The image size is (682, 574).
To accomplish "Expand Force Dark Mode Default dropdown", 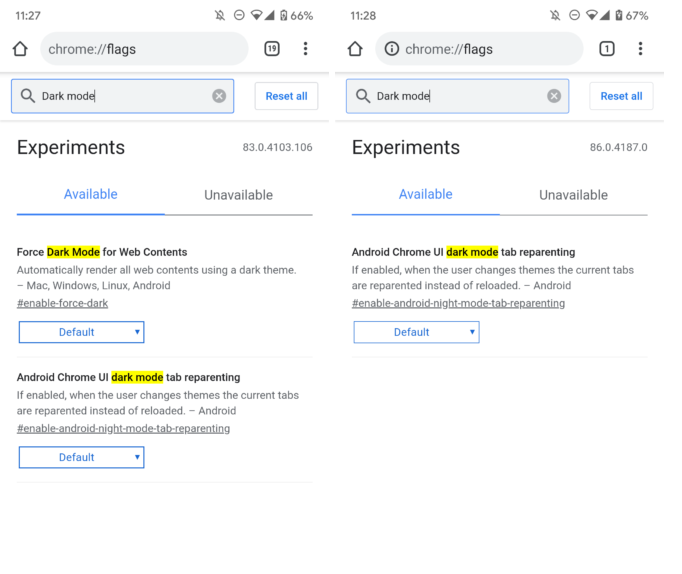I will coord(81,332).
